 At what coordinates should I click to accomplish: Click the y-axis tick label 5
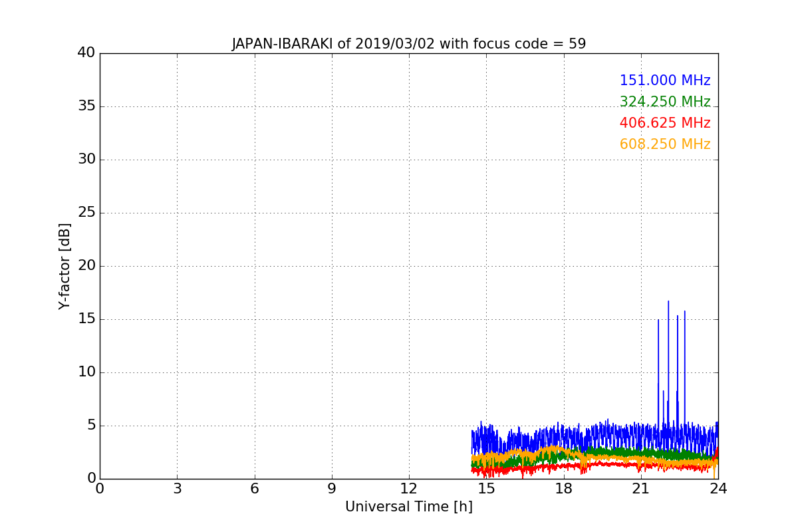(x=90, y=426)
